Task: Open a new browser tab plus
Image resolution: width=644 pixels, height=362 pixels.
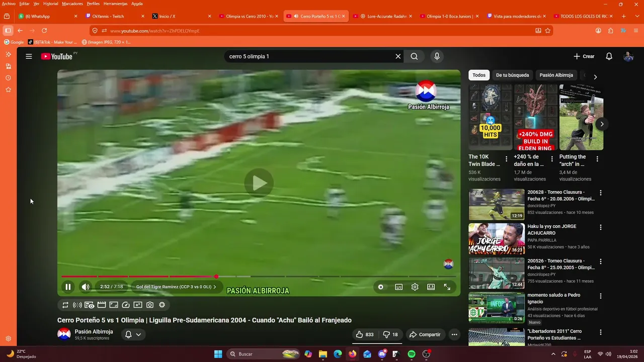Action: tap(624, 16)
